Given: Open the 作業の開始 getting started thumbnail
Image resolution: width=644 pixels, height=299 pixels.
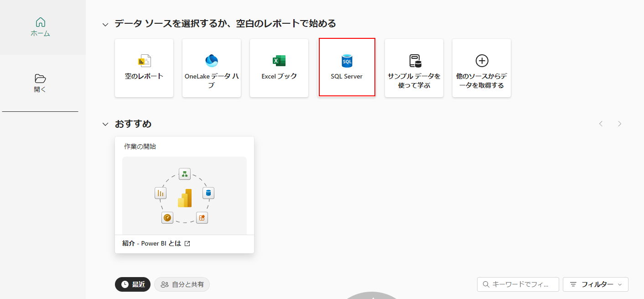Looking at the screenshot, I should (184, 195).
